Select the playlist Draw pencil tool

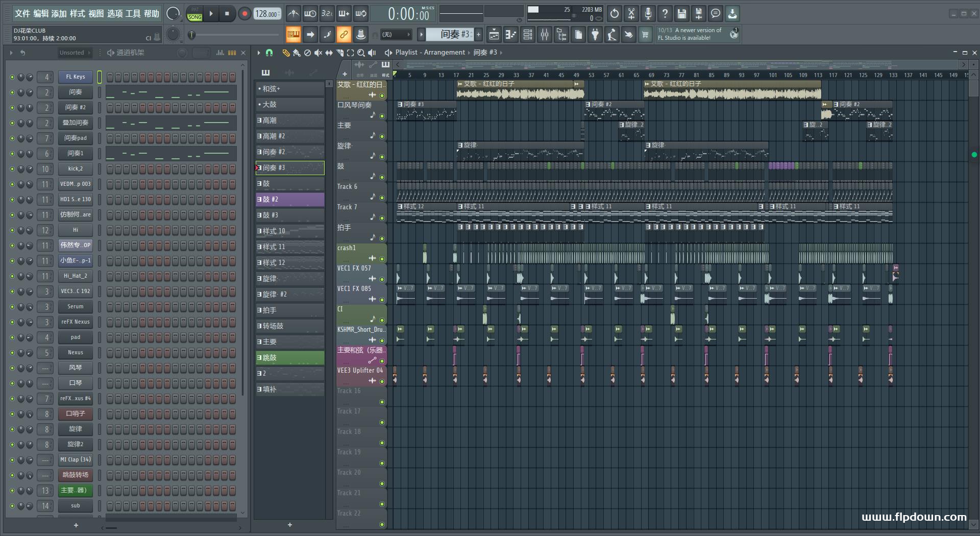tap(286, 53)
